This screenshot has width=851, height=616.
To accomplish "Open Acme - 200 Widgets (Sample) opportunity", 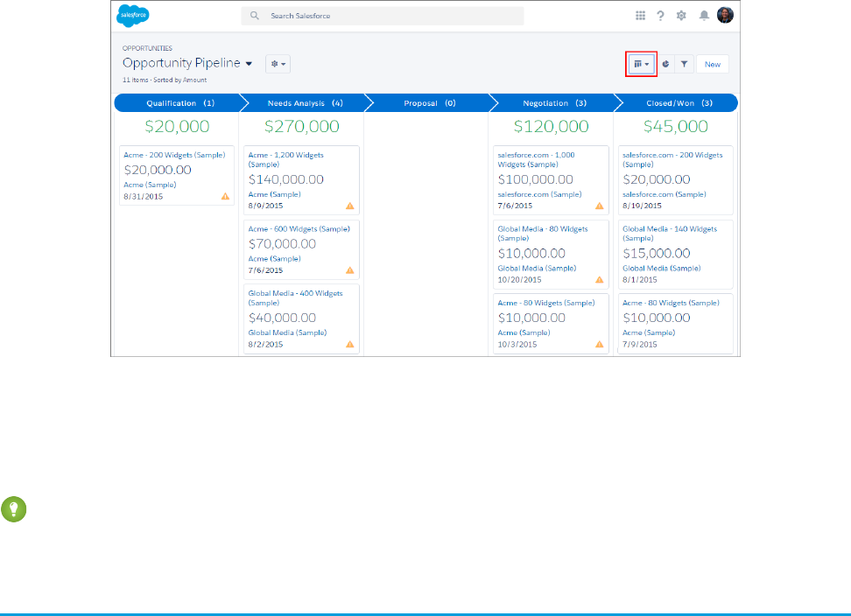I will click(174, 155).
